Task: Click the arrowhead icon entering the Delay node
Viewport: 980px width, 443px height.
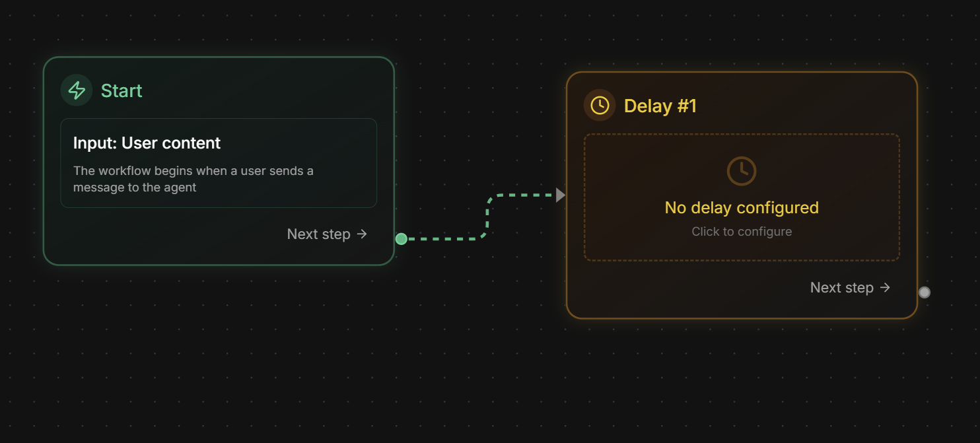Action: (x=561, y=194)
